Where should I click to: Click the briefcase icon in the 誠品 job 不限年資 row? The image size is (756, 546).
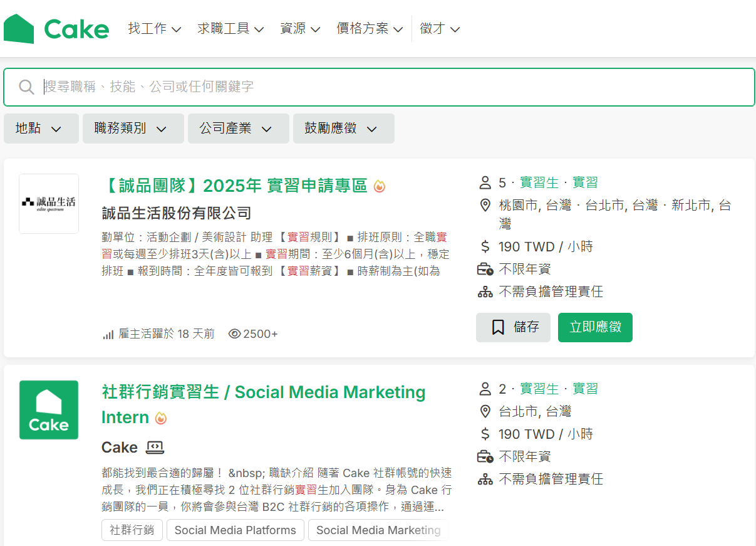click(x=485, y=269)
